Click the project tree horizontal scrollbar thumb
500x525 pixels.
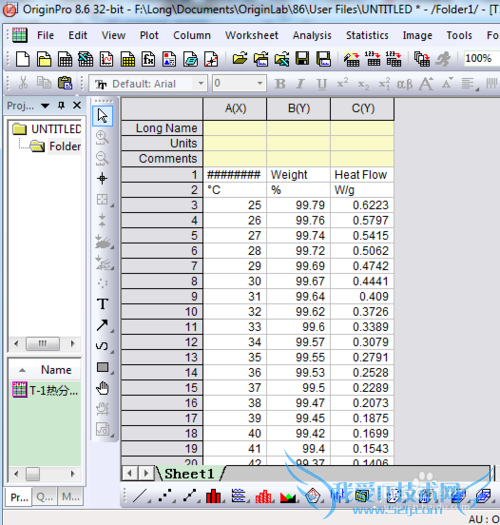tap(43, 344)
